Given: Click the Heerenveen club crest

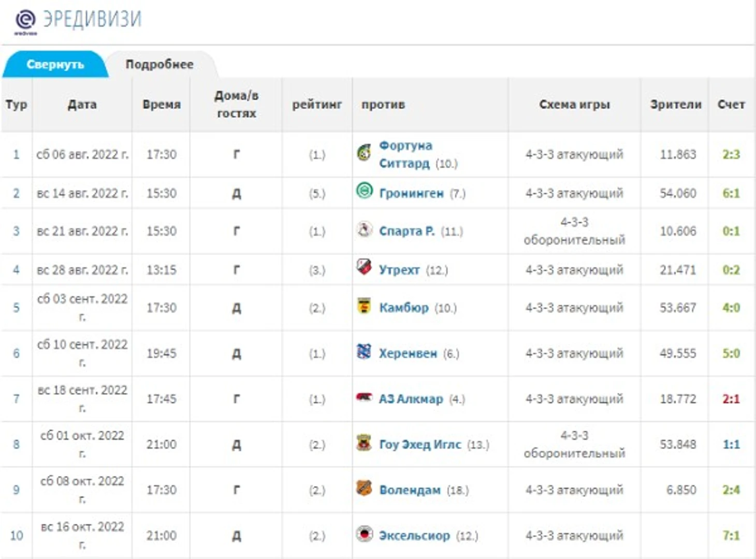Looking at the screenshot, I should click(x=365, y=351).
